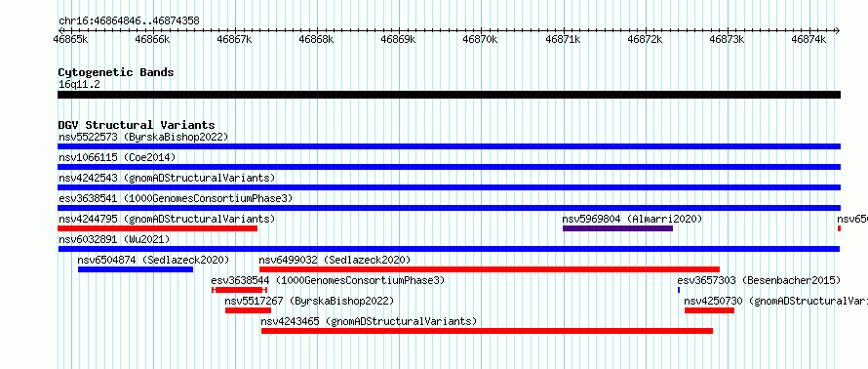Click the 46866k ruler tick label
Viewport: 868px width, 369px height.
click(x=153, y=40)
